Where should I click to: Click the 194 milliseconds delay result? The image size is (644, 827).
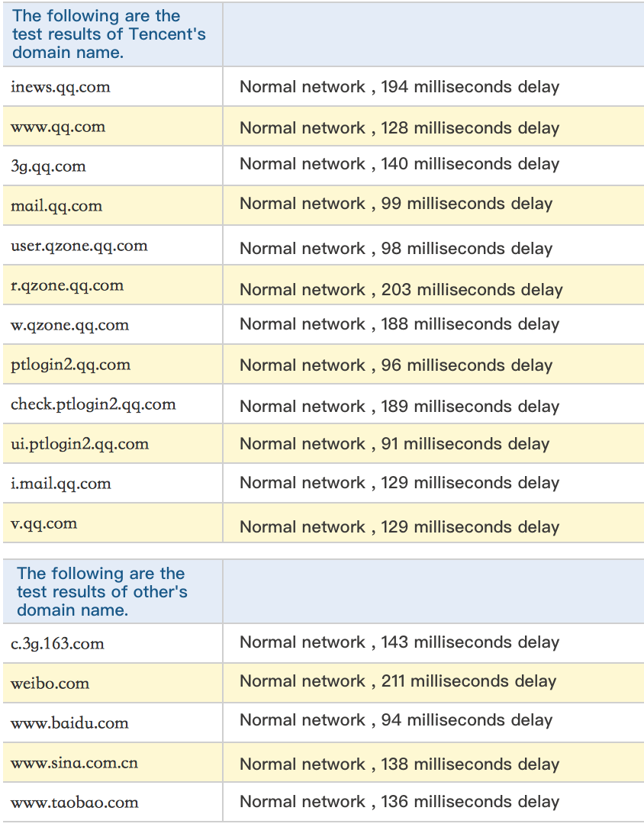pos(399,87)
